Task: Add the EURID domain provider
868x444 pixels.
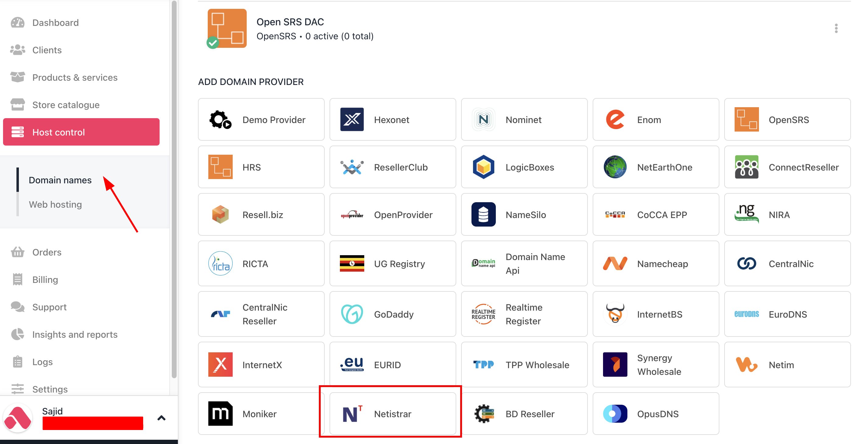Action: 393,365
